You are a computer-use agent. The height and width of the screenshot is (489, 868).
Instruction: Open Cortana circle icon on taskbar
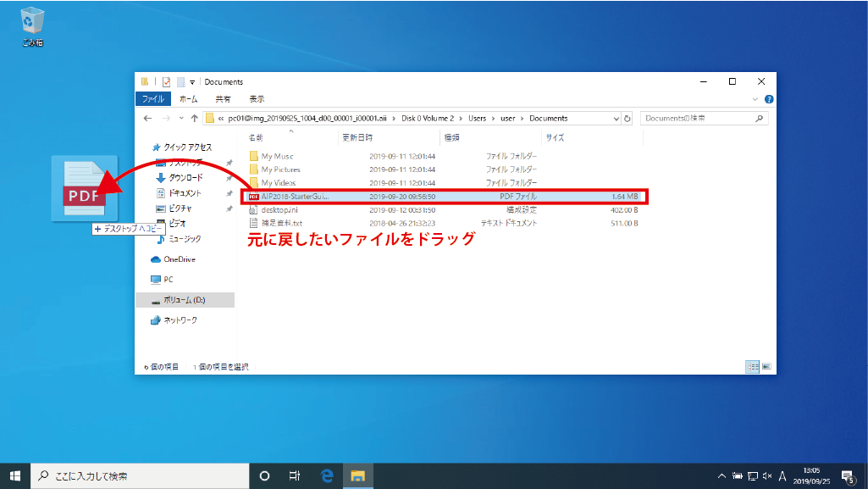coord(264,475)
